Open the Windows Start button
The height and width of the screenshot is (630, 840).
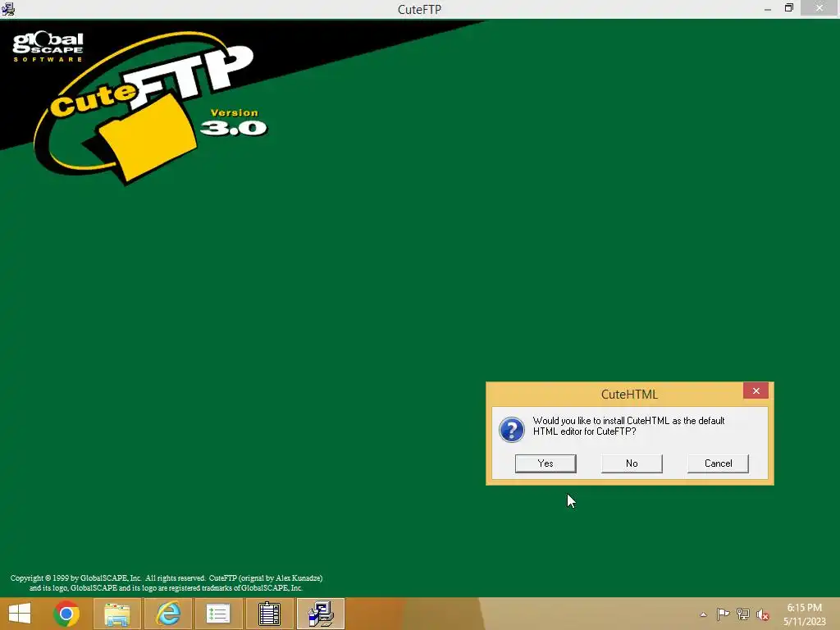[x=20, y=614]
